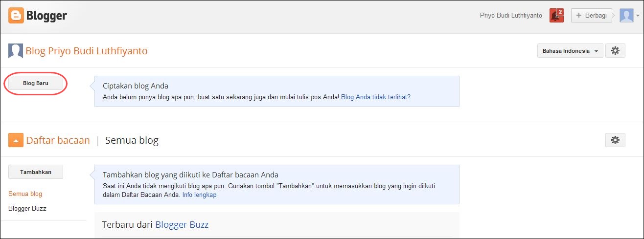
Task: Open the account menu arrow by avatar
Action: (638, 16)
